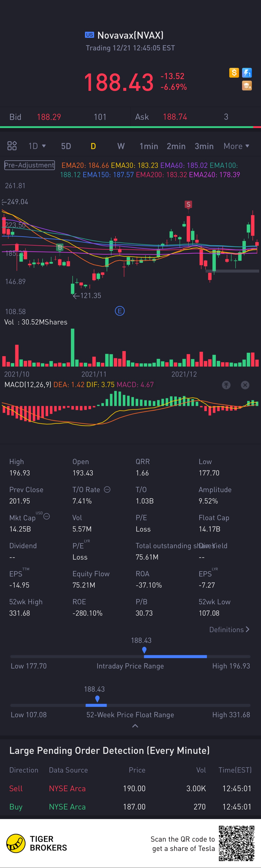Open the chart layout grid icon
261x868 pixels.
[x=12, y=146]
